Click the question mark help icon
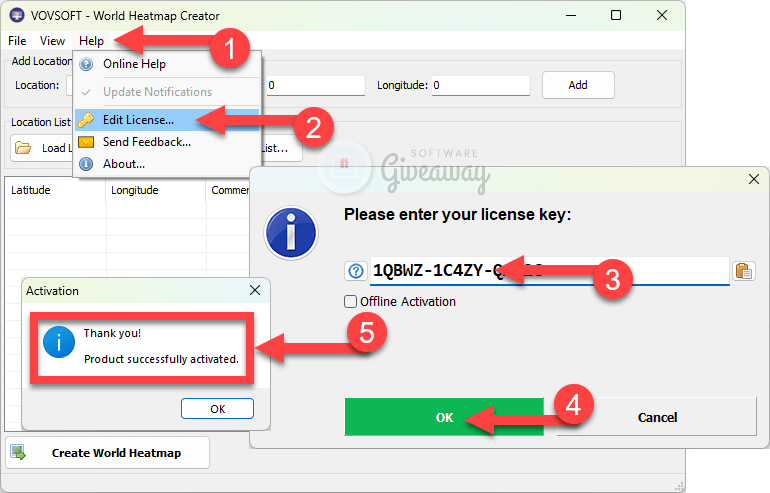Viewport: 770px width, 493px height. [355, 271]
